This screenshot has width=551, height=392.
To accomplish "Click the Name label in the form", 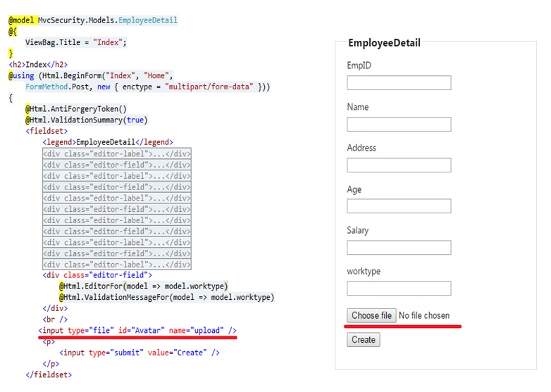I will [x=358, y=107].
